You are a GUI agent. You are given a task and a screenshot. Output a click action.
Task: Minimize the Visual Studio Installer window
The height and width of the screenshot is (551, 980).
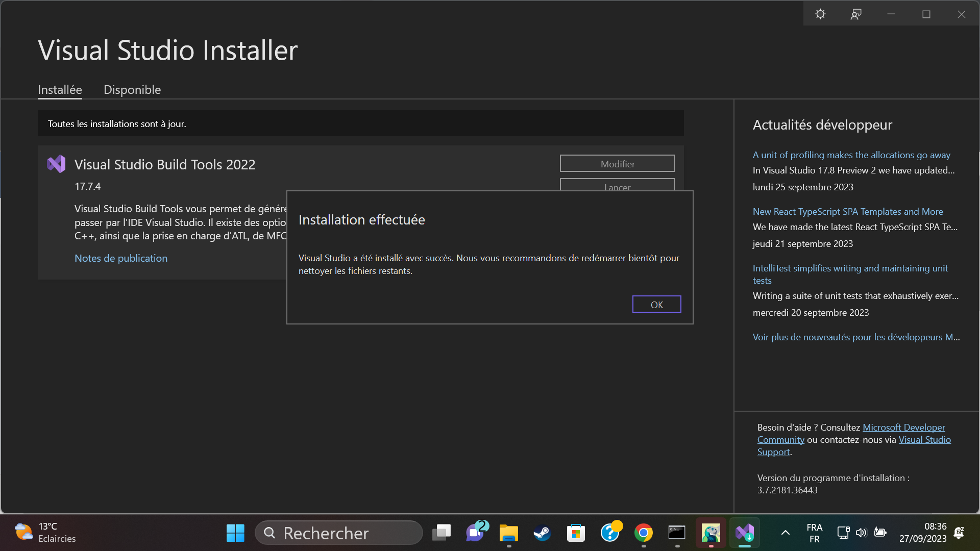point(891,14)
